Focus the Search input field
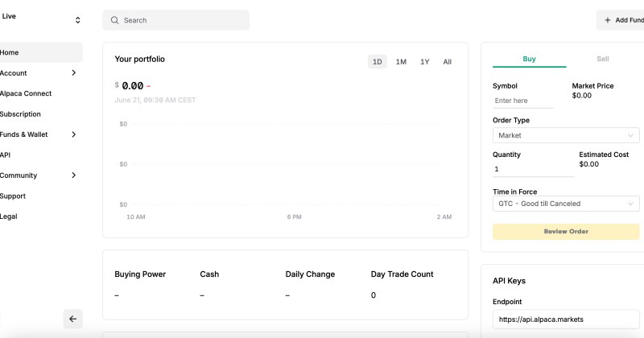Viewport: 644px width, 338px height. tap(175, 20)
